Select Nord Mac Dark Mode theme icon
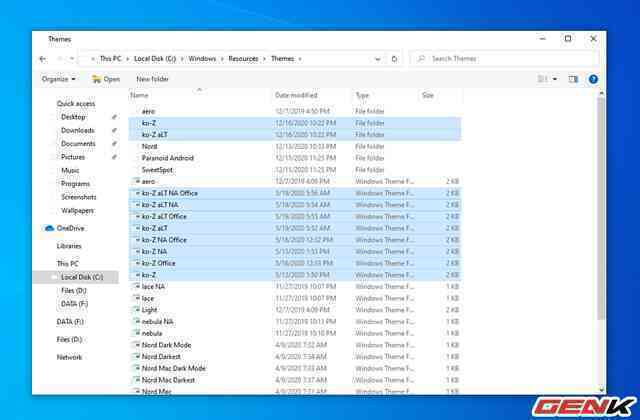This screenshot has height=420, width=640. click(x=137, y=369)
